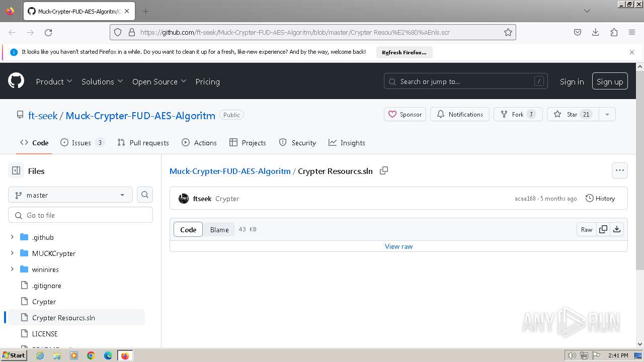Select the Code view toggle

188,229
